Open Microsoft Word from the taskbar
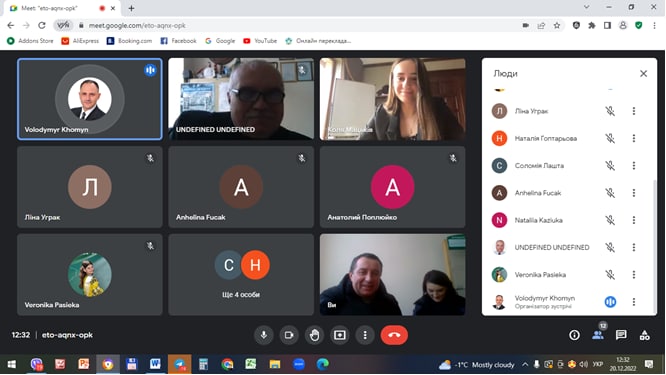This screenshot has height=375, width=666. [155, 364]
